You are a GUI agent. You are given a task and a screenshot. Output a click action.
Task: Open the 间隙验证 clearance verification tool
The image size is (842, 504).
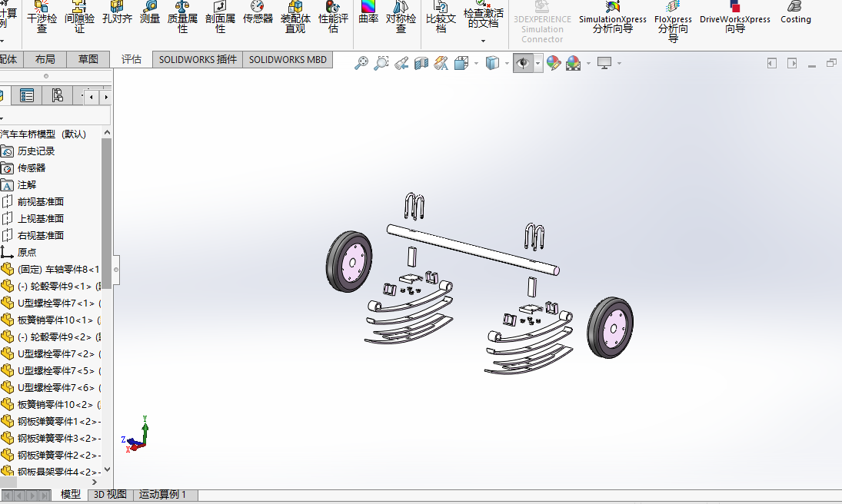[79, 17]
